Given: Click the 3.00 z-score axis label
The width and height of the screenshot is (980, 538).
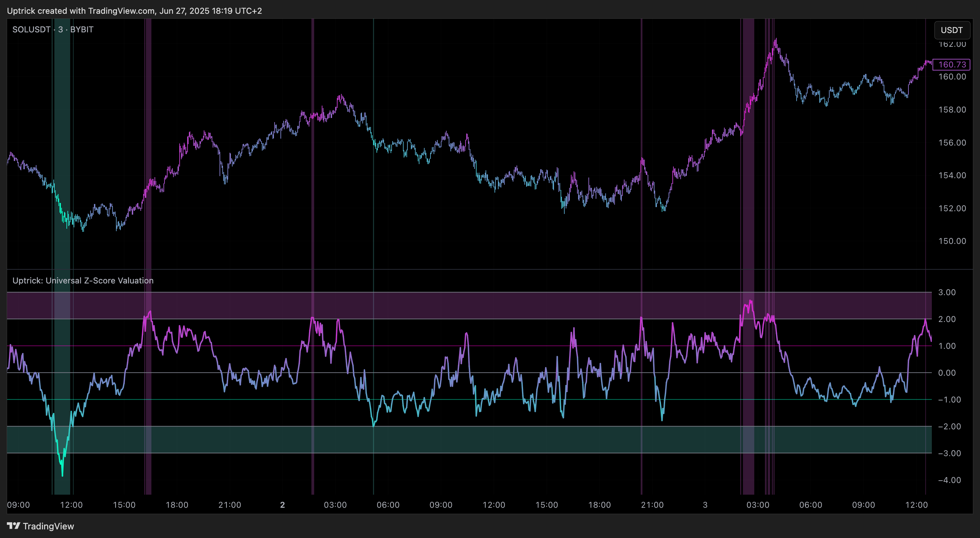Looking at the screenshot, I should point(947,292).
